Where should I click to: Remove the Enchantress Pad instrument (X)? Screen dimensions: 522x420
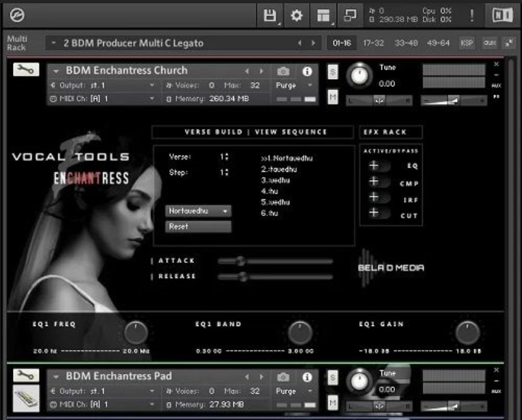pyautogui.click(x=496, y=369)
